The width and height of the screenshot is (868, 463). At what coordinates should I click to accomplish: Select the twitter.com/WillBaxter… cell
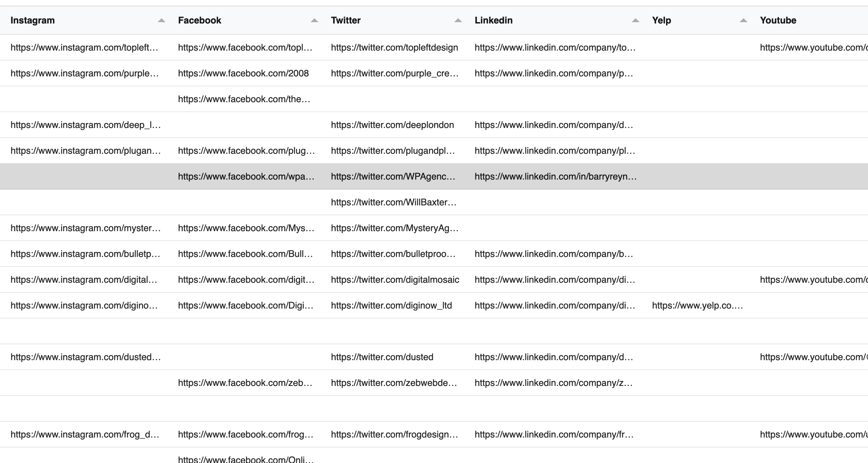click(394, 202)
